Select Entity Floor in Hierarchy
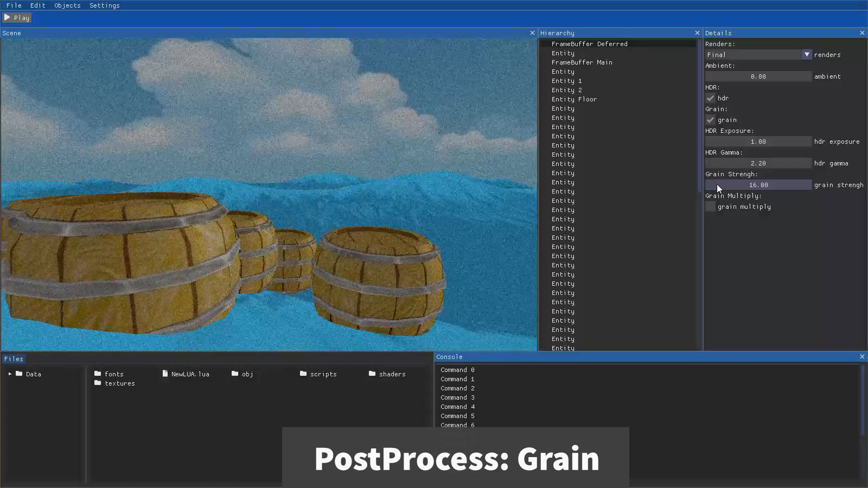 coord(574,99)
